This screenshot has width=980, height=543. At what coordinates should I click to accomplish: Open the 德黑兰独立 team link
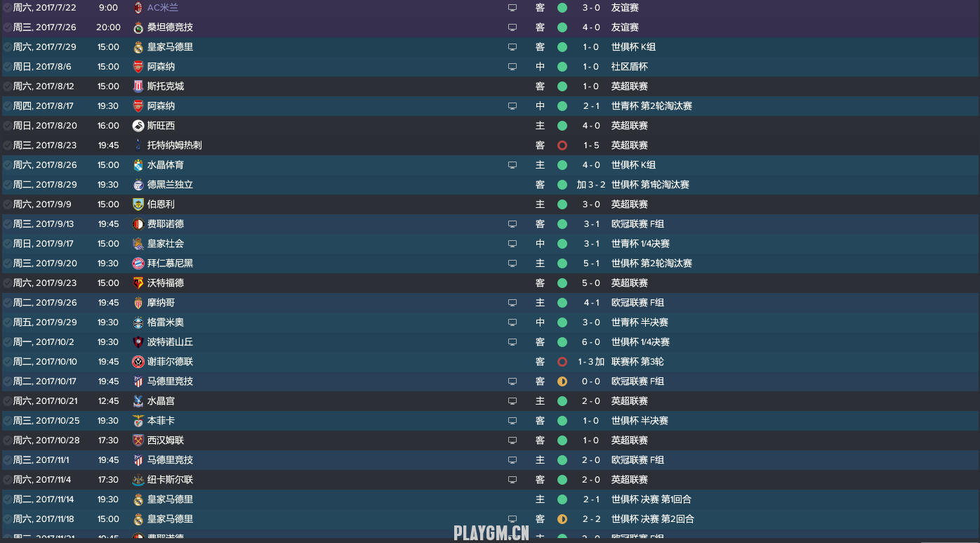click(x=170, y=185)
